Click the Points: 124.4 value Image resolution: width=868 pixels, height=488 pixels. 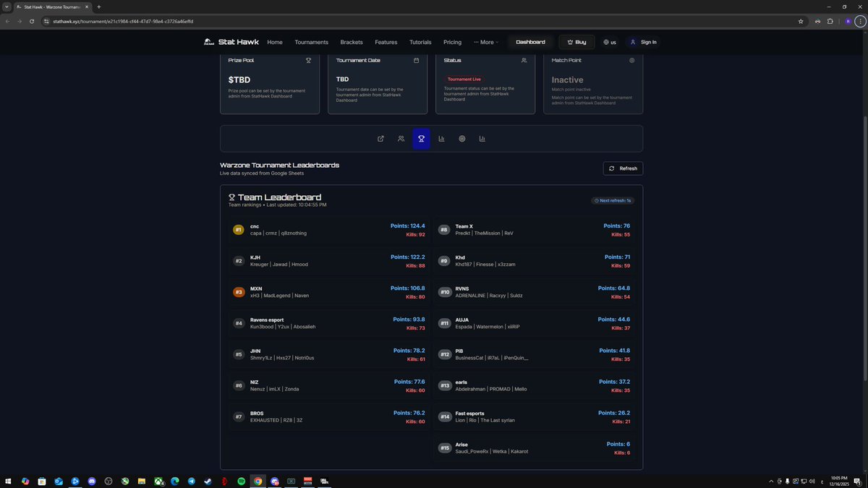click(x=407, y=226)
